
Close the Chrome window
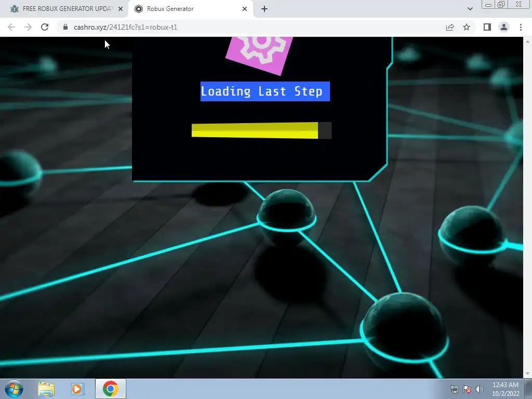click(519, 5)
